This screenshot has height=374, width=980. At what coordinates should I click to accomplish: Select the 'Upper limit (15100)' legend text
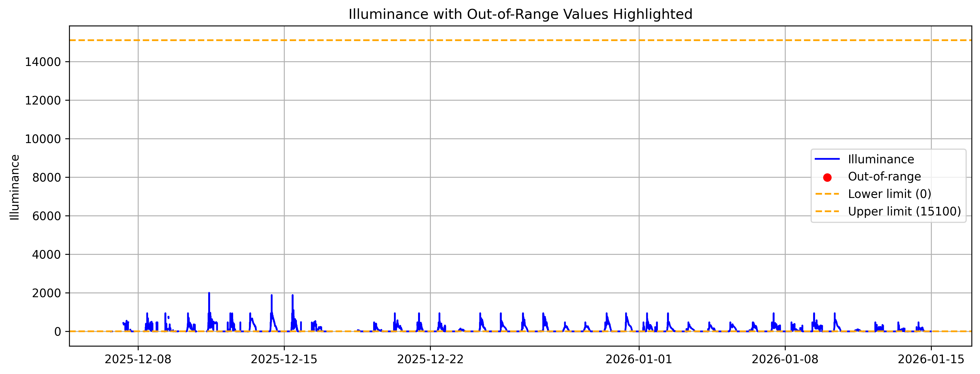(904, 212)
